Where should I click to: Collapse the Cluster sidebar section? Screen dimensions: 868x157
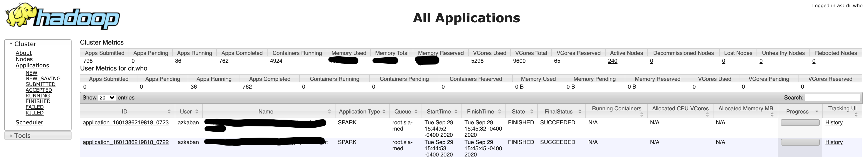11,44
